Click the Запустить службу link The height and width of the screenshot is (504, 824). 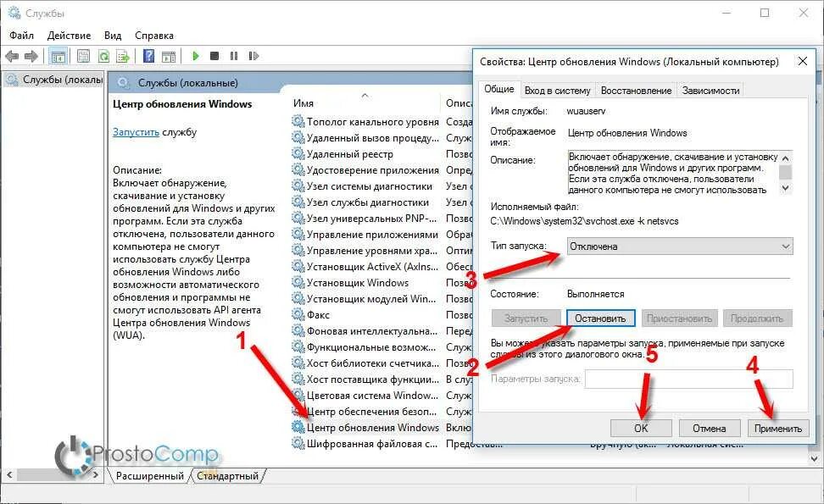tap(136, 132)
